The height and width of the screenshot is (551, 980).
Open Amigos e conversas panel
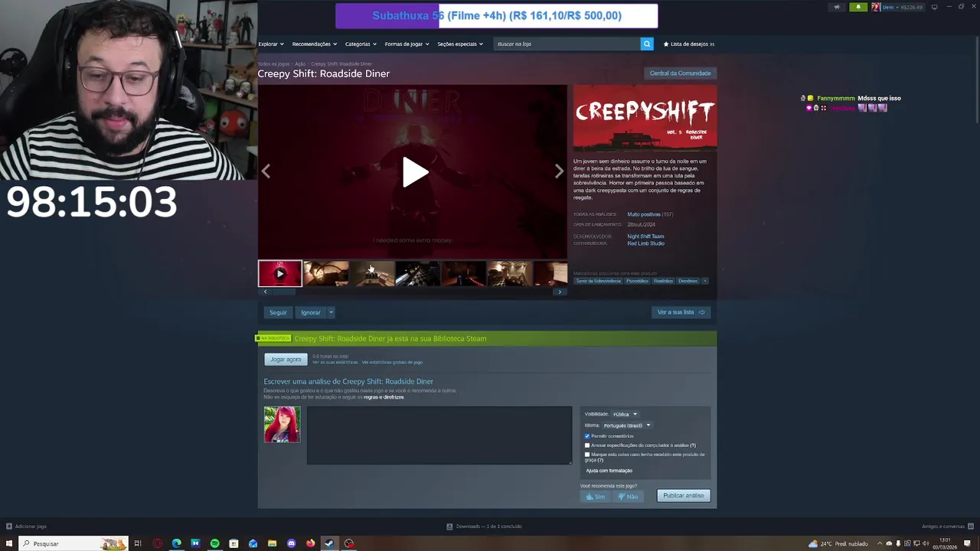946,527
